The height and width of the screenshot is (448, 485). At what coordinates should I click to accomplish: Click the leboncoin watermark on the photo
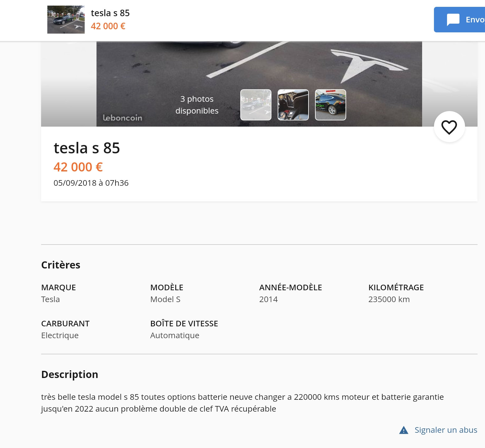122,118
